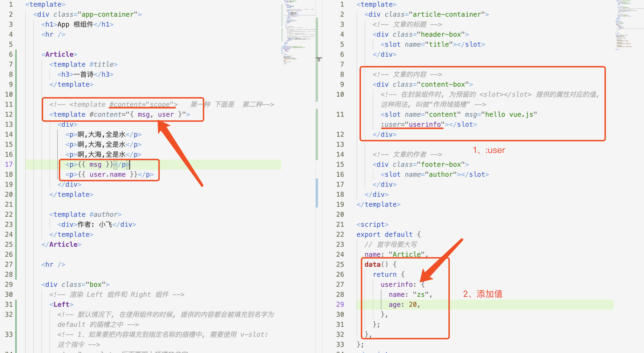644x353 pixels.
Task: Click the data() function line
Action: (380, 264)
